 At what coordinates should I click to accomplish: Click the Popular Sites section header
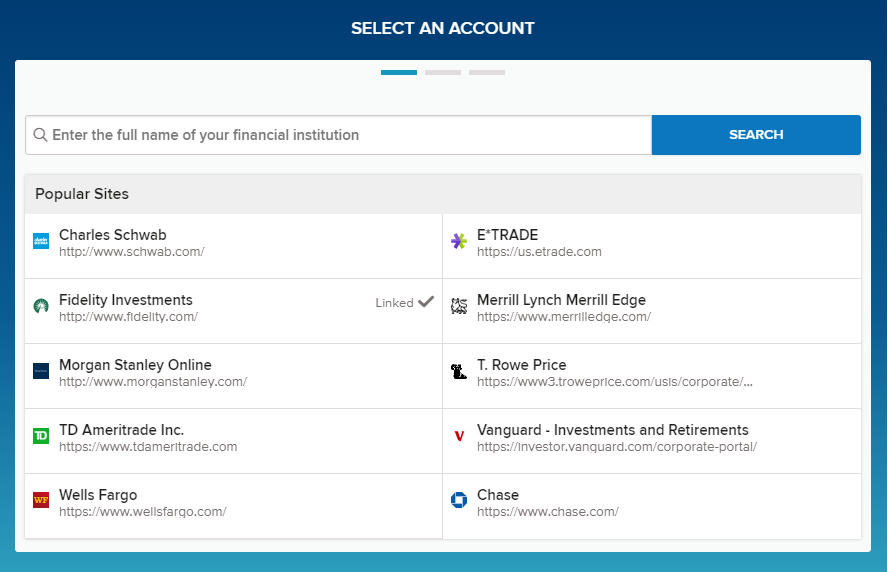pos(443,194)
